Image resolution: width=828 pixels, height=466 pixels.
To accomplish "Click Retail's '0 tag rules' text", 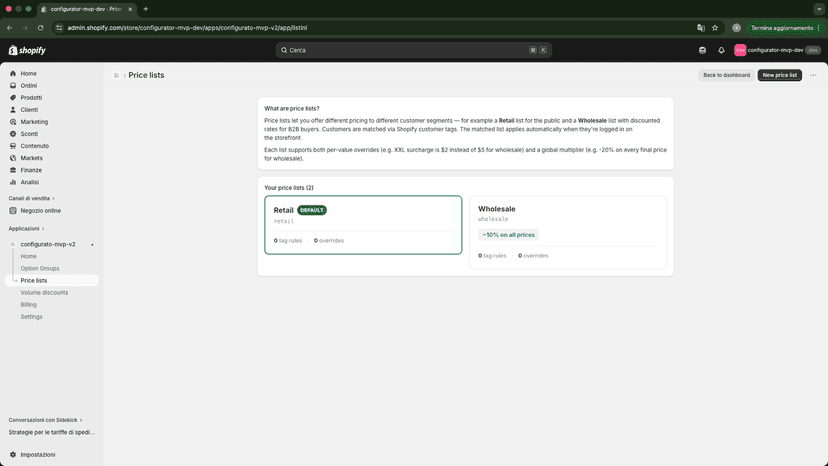I will 288,241.
